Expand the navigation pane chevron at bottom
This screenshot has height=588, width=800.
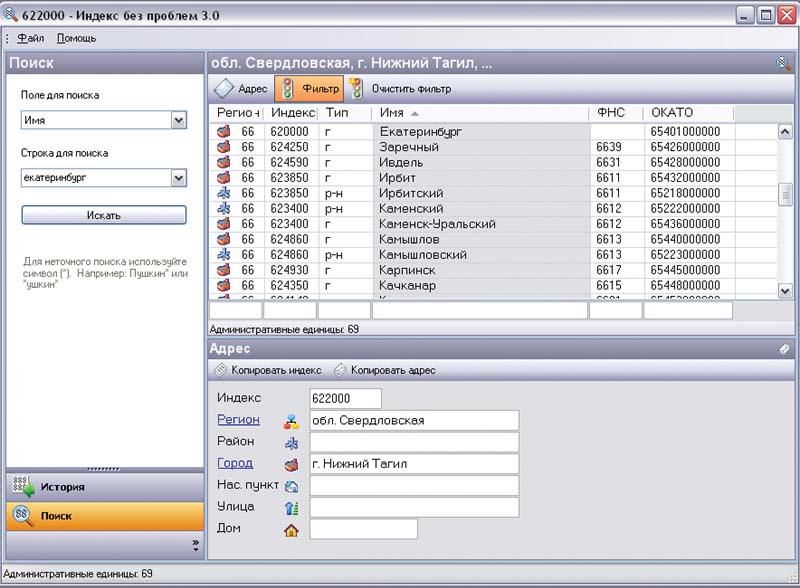click(x=195, y=545)
